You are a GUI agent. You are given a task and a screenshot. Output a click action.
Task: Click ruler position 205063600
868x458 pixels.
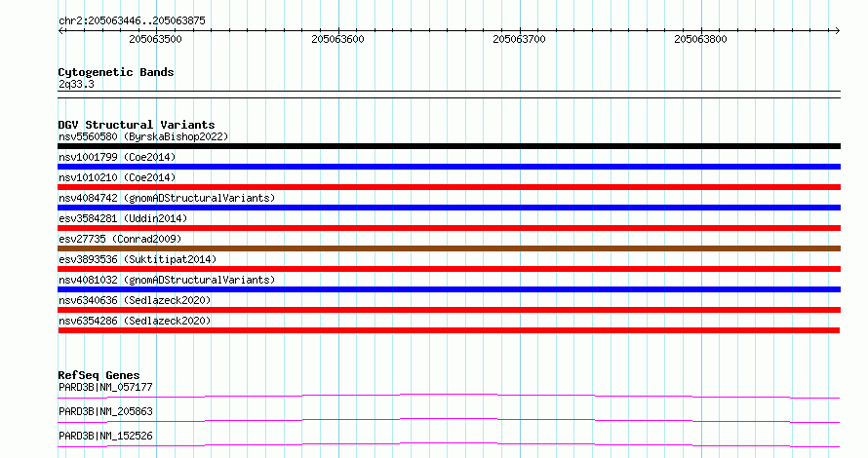[x=337, y=39]
